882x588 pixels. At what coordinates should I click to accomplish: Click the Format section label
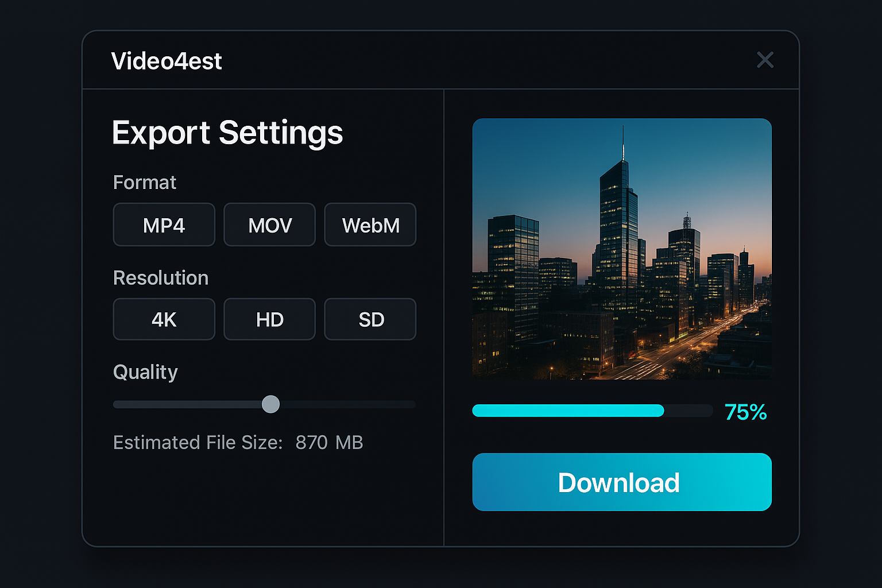point(144,182)
